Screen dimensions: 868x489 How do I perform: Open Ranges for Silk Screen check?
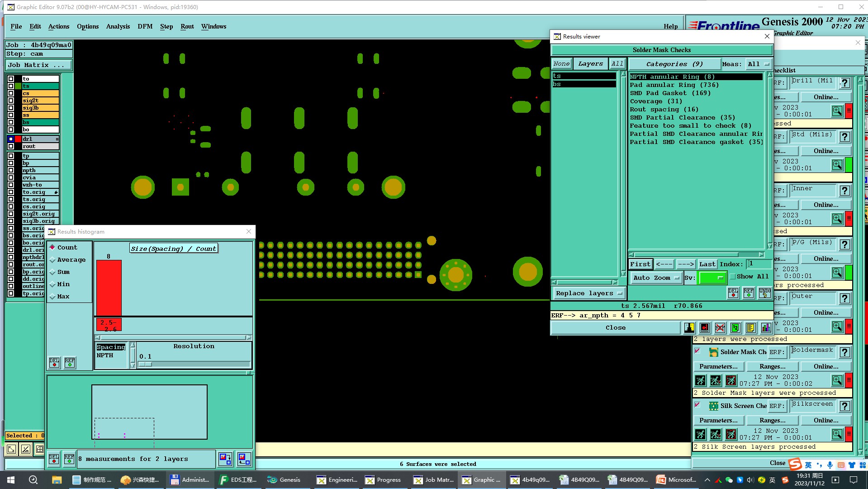coord(772,420)
